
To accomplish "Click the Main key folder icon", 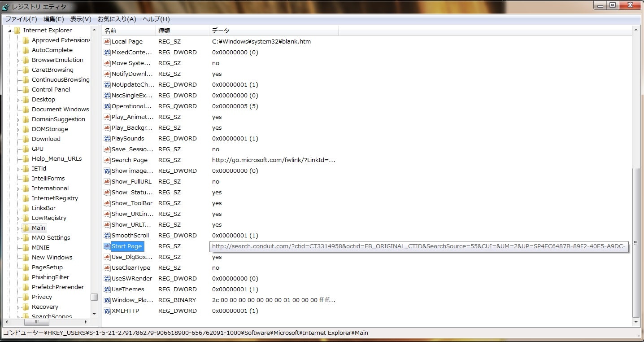I will click(26, 228).
